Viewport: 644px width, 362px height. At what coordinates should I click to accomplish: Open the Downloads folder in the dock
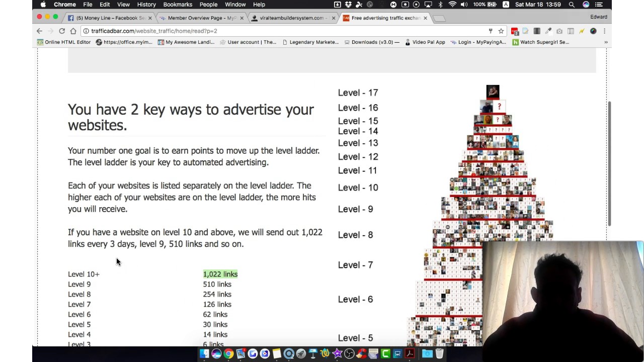coord(427,354)
